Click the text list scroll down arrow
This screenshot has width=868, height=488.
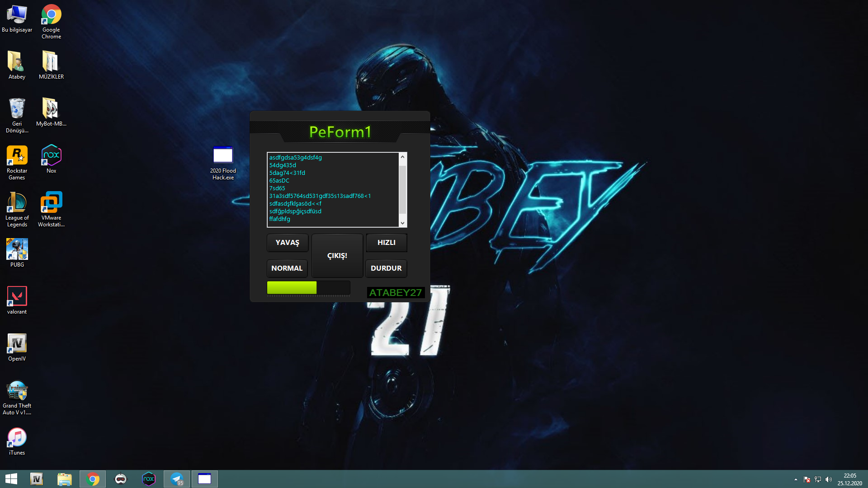(x=402, y=223)
